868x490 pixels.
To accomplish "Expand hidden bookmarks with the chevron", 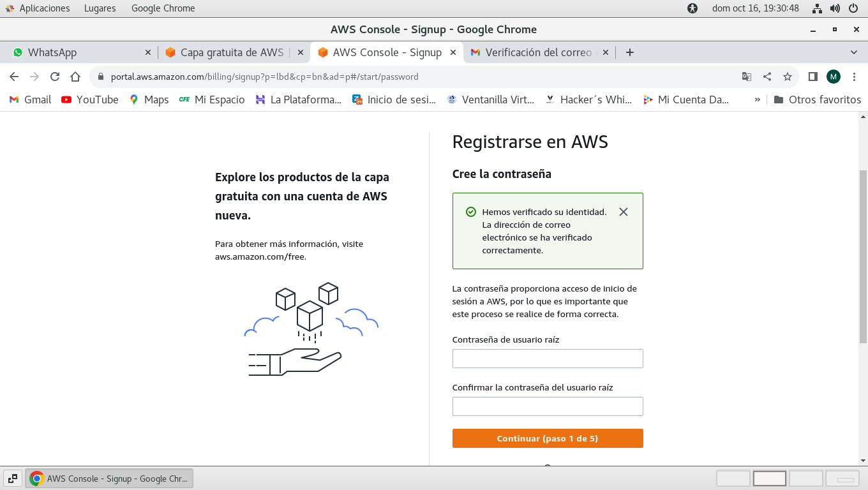I will click(x=758, y=100).
